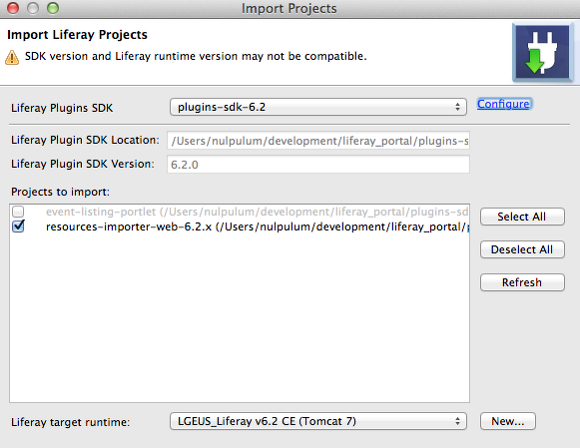Click the Configure link

[x=503, y=104]
